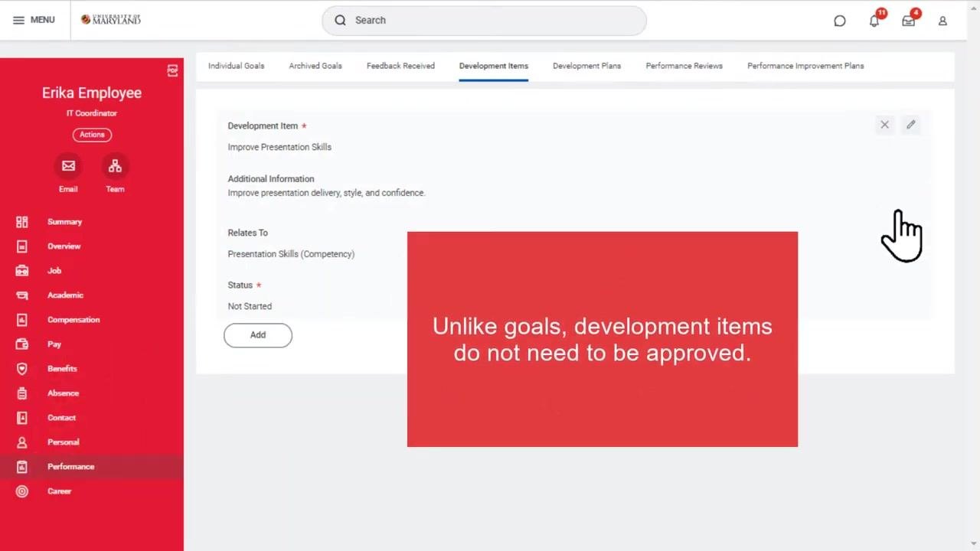
Task: Open the hamburger MENU icon
Action: point(18,20)
